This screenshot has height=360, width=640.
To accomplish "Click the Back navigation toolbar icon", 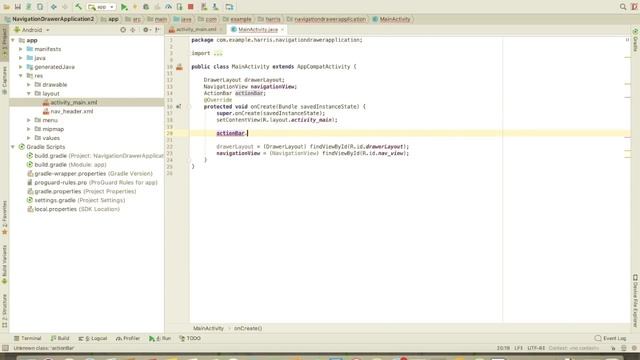I will (x=53, y=7).
